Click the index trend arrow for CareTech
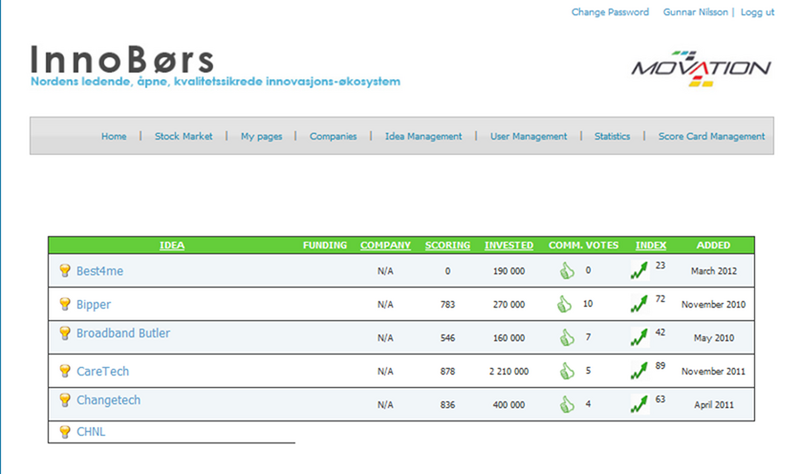 click(639, 371)
